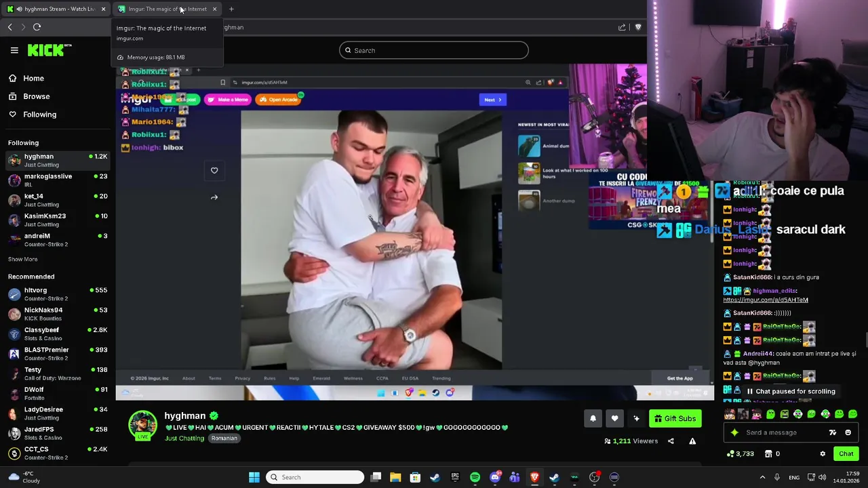The width and height of the screenshot is (868, 488).
Task: Open JaredFPS recommended channel
Action: (56, 433)
